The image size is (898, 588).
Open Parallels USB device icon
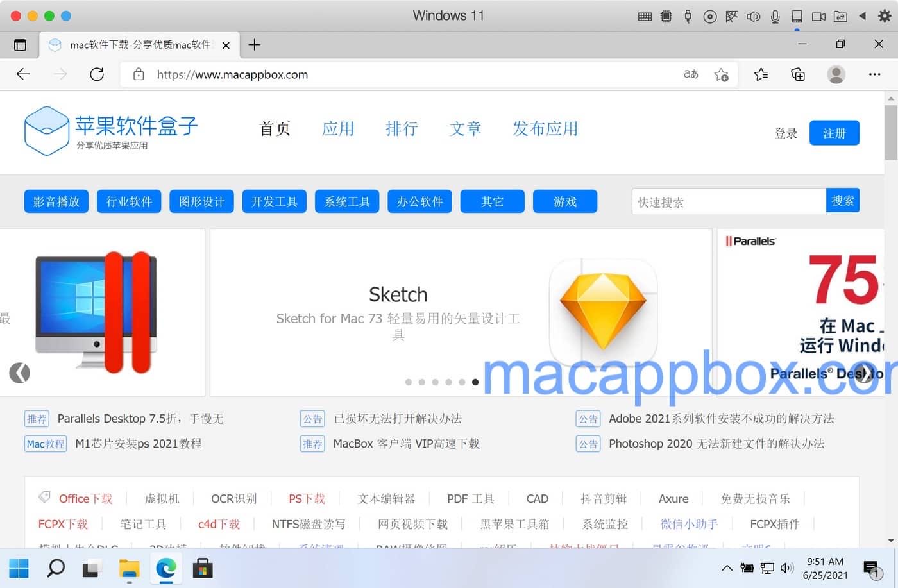click(x=688, y=17)
